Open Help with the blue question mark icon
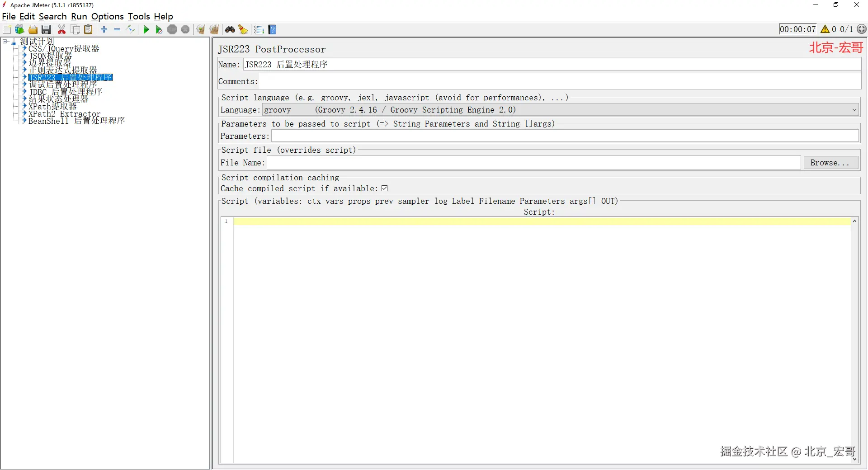Screen dimensions: 868x470 (272, 30)
